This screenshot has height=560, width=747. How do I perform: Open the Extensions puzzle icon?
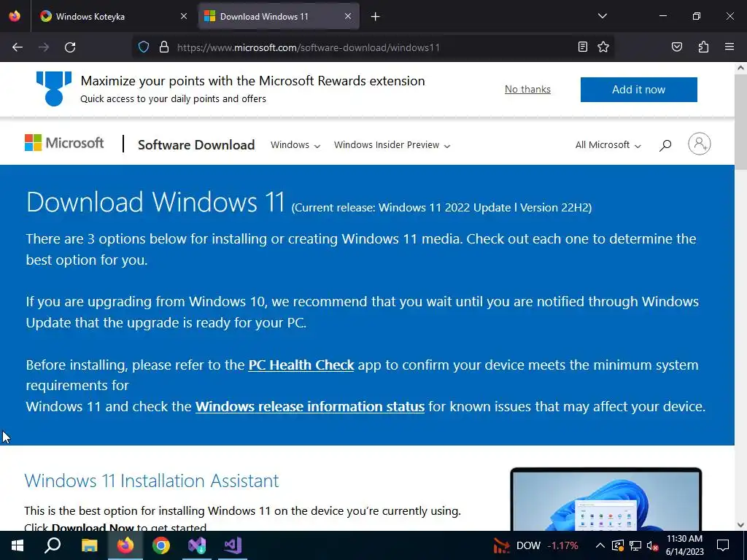click(x=703, y=47)
